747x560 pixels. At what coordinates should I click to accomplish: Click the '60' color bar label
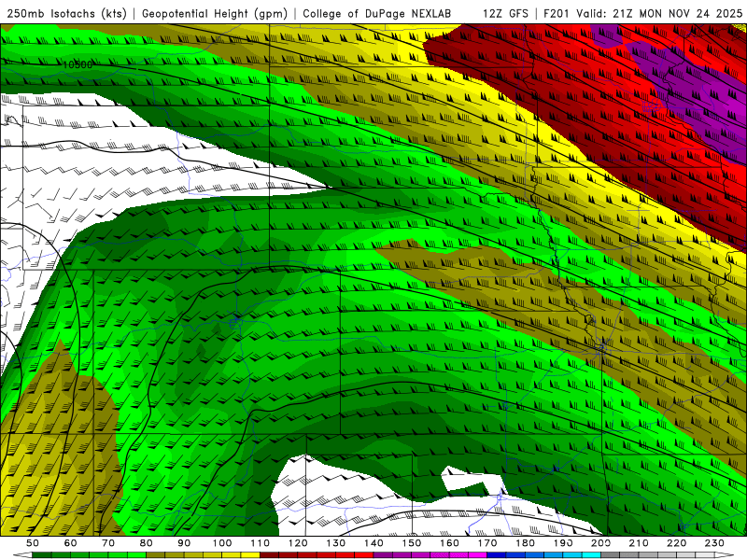71,543
